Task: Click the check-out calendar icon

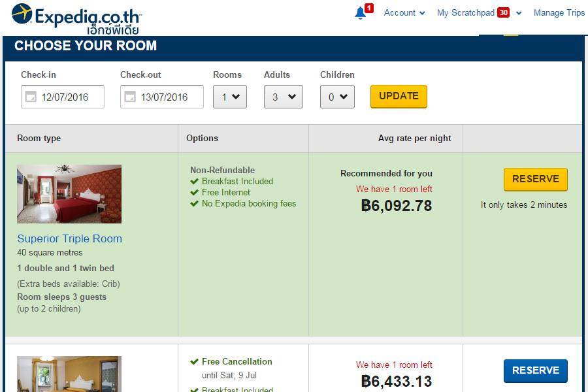Action: click(x=129, y=97)
